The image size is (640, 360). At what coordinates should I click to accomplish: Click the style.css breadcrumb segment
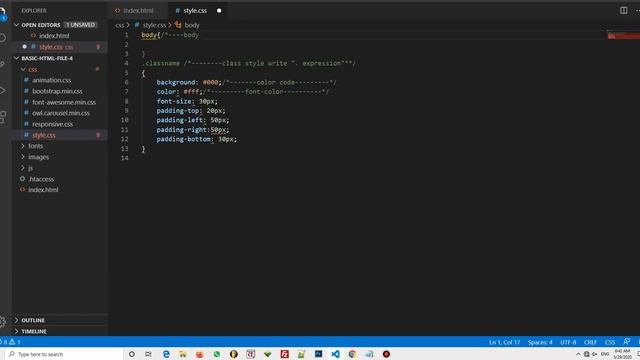point(154,25)
